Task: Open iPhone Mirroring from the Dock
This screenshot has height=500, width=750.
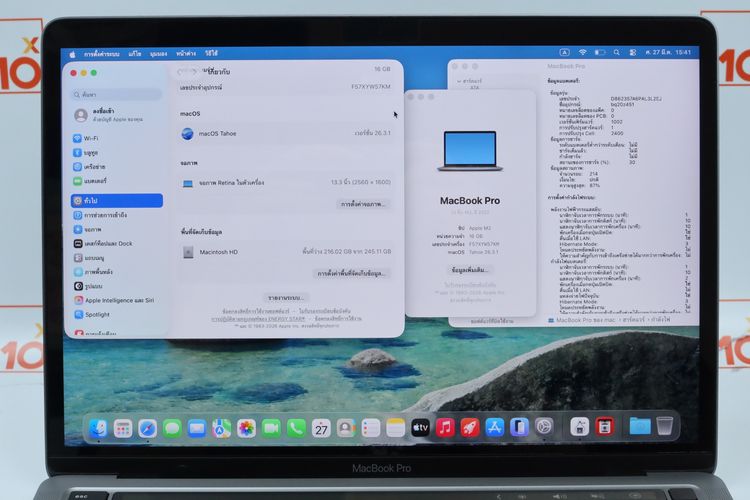Action: [519, 427]
